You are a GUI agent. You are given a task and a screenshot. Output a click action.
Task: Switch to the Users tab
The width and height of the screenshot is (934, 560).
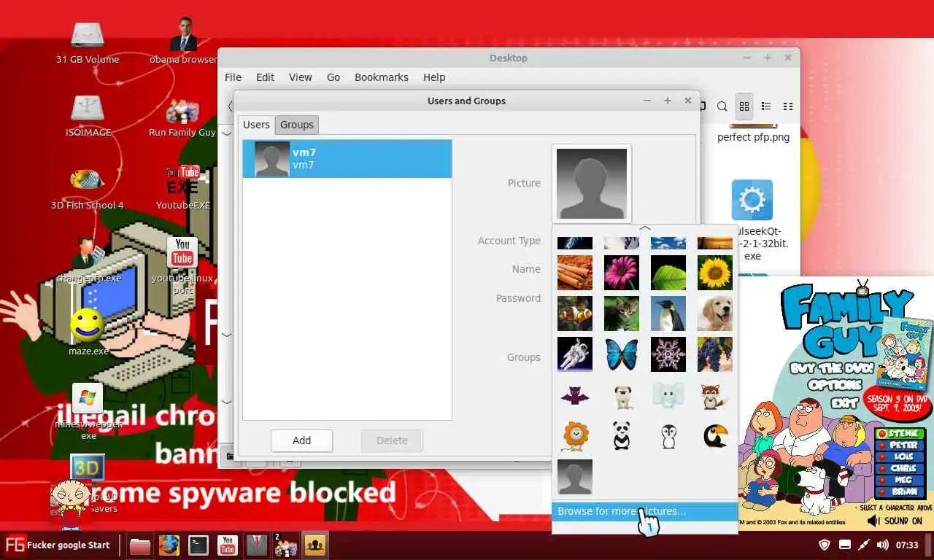(x=256, y=125)
